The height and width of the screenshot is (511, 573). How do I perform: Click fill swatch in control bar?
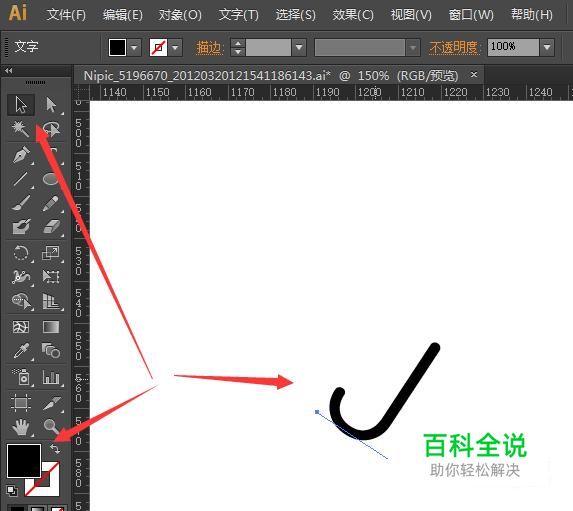117,48
